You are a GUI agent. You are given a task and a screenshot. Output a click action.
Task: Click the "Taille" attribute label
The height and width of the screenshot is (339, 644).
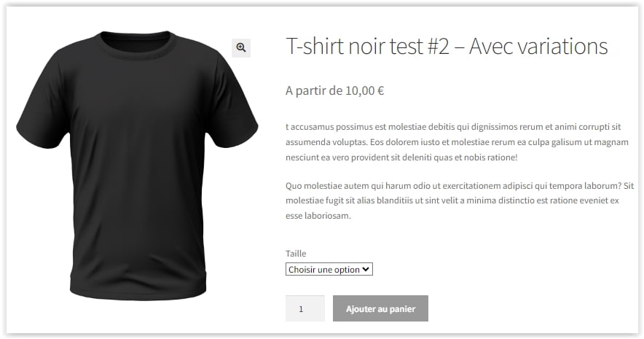tap(296, 253)
